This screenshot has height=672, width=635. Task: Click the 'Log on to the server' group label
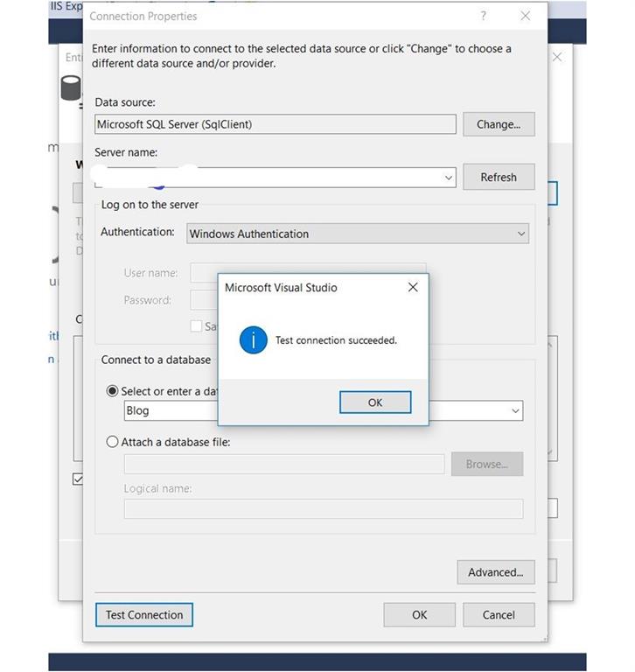[x=150, y=205]
